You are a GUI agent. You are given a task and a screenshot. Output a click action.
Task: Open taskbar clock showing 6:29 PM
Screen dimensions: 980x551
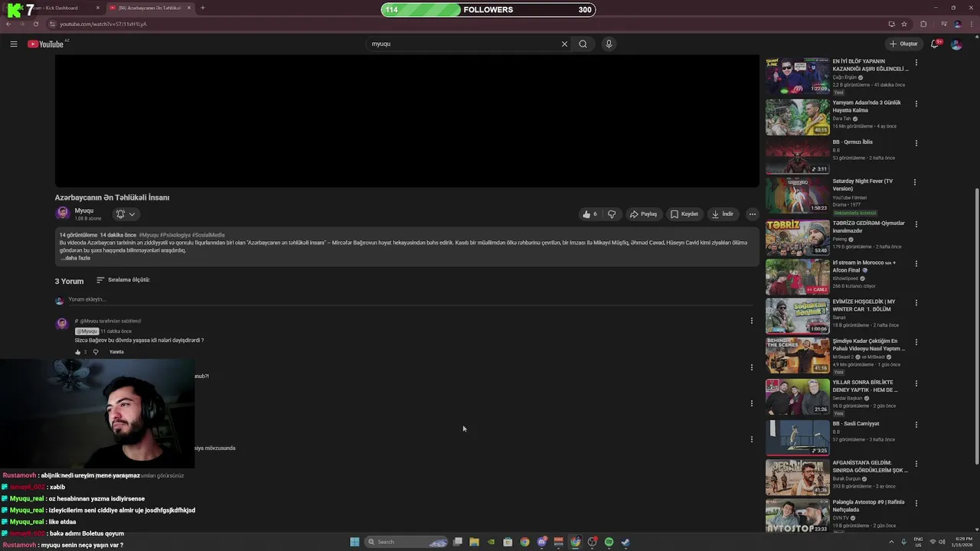coord(961,542)
